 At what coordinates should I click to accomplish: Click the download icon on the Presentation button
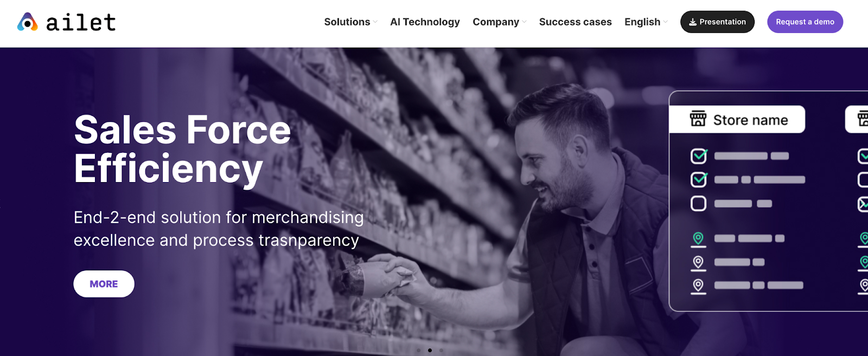click(x=693, y=22)
